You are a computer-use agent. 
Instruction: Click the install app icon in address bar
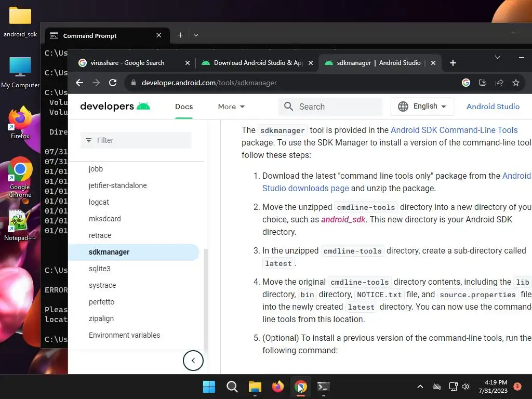point(483,83)
